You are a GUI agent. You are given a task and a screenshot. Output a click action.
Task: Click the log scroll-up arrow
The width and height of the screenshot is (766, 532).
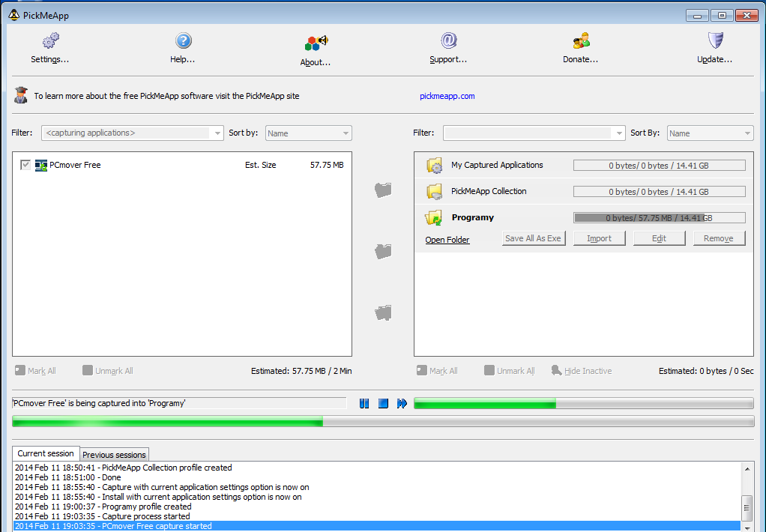click(747, 468)
